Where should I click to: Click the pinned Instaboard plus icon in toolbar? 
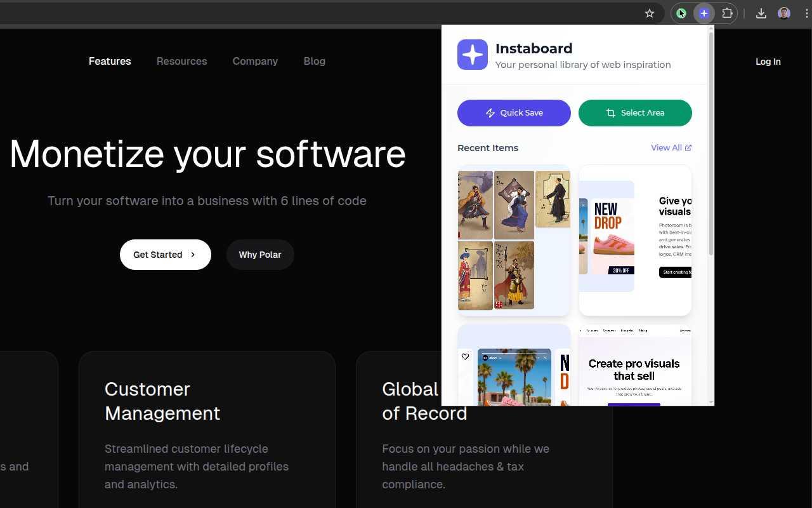tap(704, 13)
